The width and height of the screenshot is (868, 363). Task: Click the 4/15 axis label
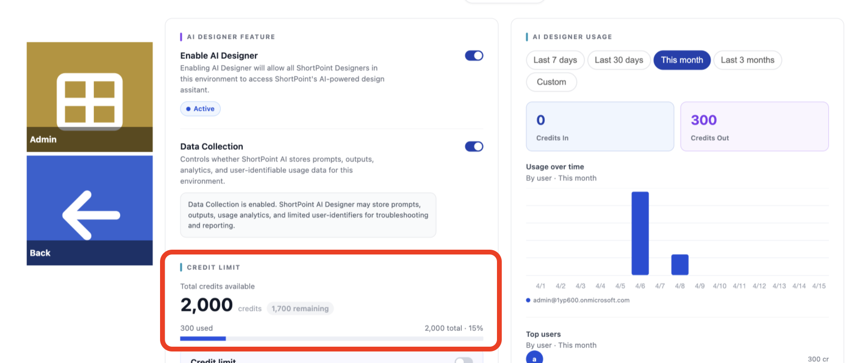point(819,286)
